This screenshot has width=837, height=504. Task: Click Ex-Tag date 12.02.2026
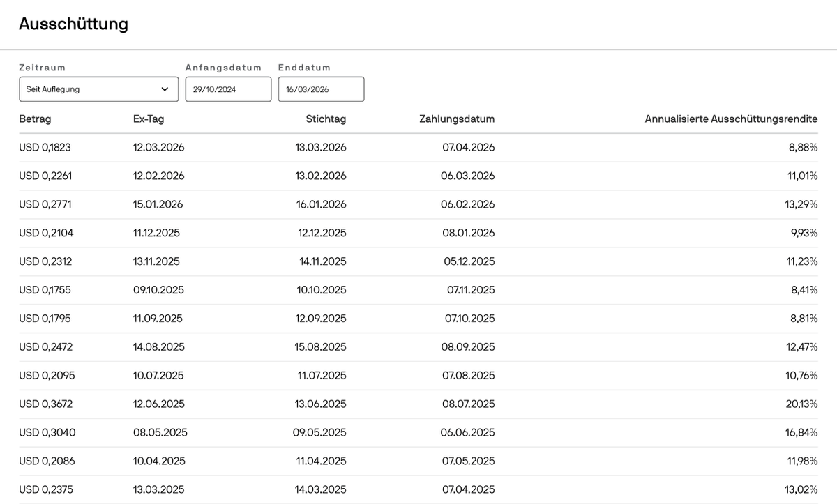click(159, 176)
